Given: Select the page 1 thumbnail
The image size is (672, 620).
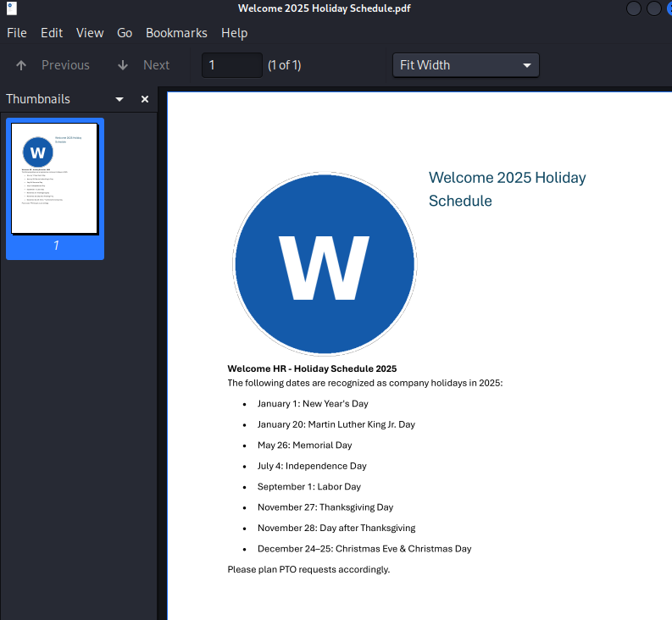Looking at the screenshot, I should (x=55, y=180).
